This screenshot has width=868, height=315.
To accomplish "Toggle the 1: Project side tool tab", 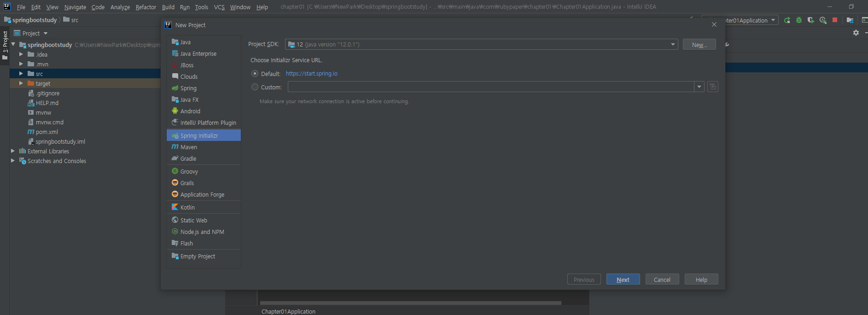I will point(5,45).
